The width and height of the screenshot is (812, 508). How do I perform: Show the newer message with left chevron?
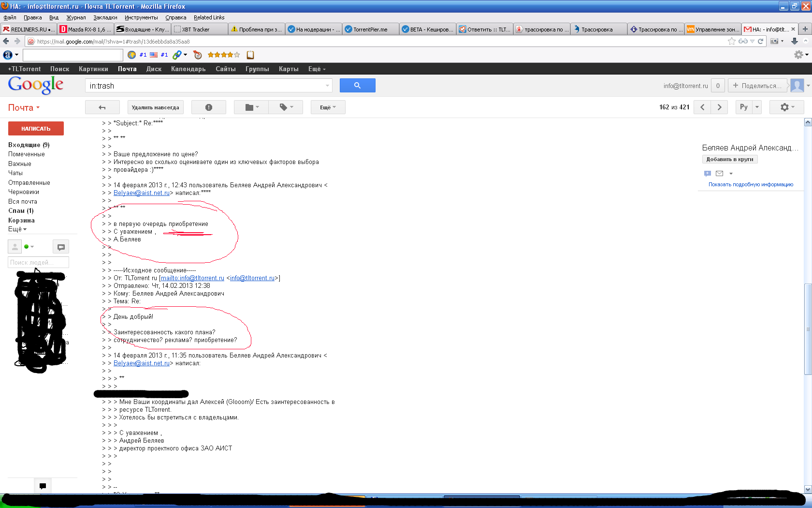(x=702, y=107)
